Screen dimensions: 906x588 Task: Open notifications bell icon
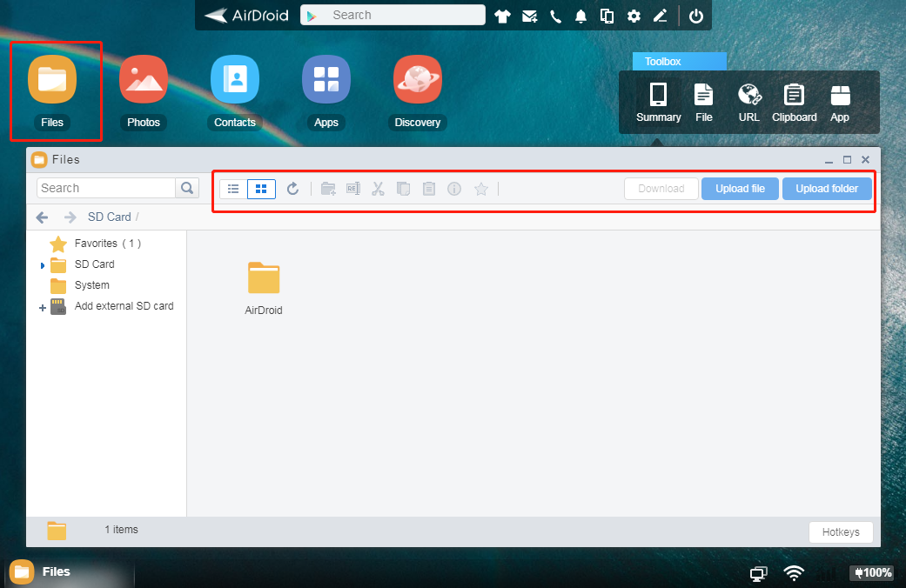581,16
